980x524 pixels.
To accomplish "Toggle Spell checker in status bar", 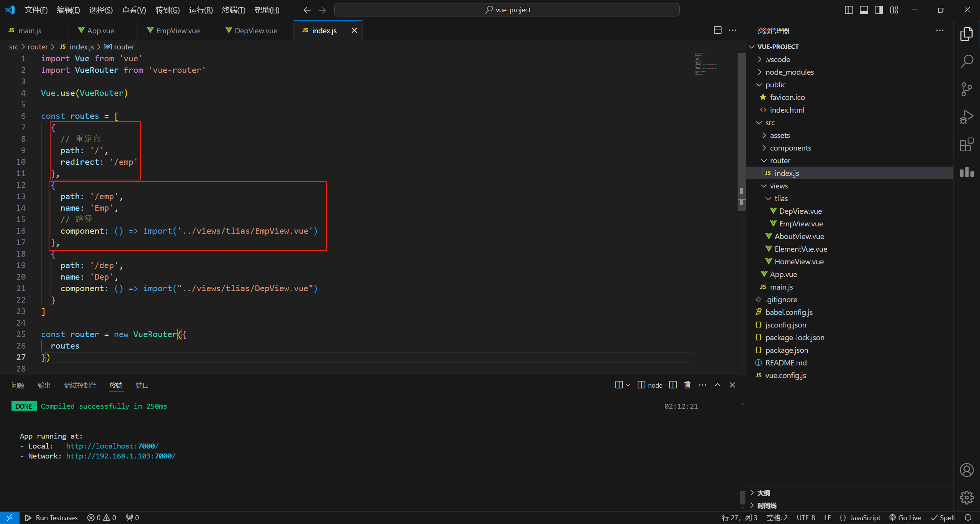I will coord(942,518).
